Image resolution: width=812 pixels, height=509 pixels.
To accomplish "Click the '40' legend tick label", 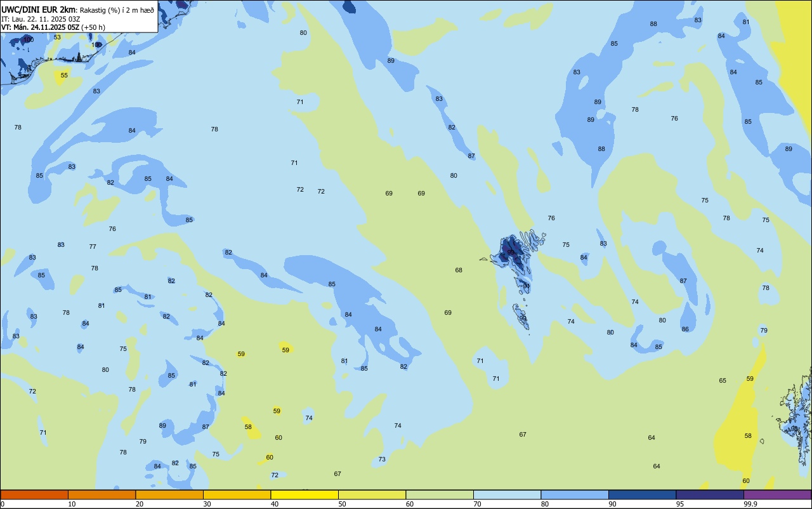I will 275,504.
